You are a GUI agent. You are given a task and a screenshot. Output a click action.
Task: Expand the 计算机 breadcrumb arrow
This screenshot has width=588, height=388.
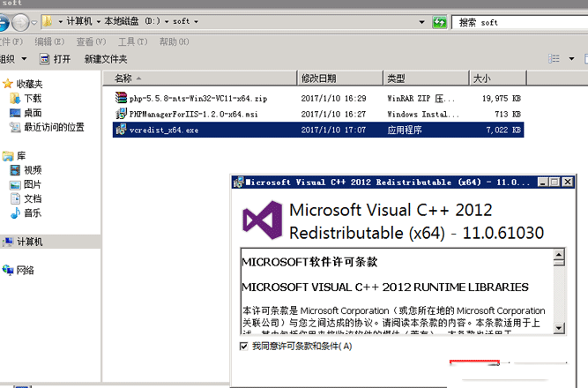coord(98,22)
